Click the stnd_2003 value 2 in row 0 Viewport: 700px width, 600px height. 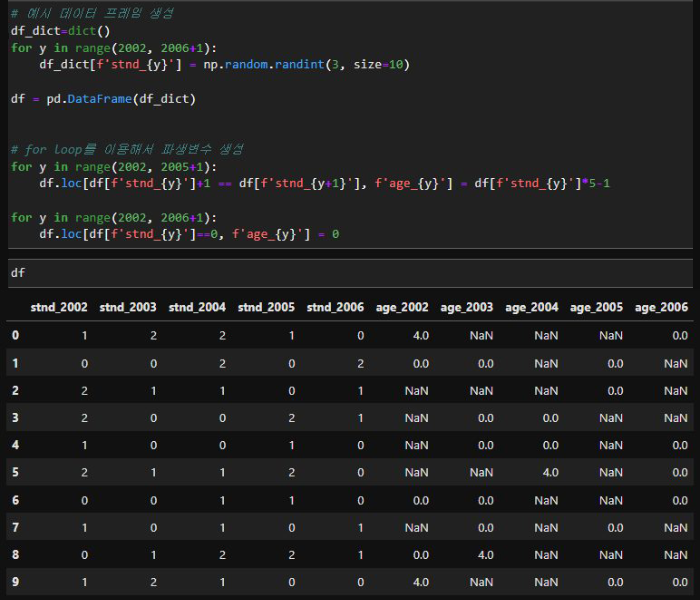tap(154, 335)
